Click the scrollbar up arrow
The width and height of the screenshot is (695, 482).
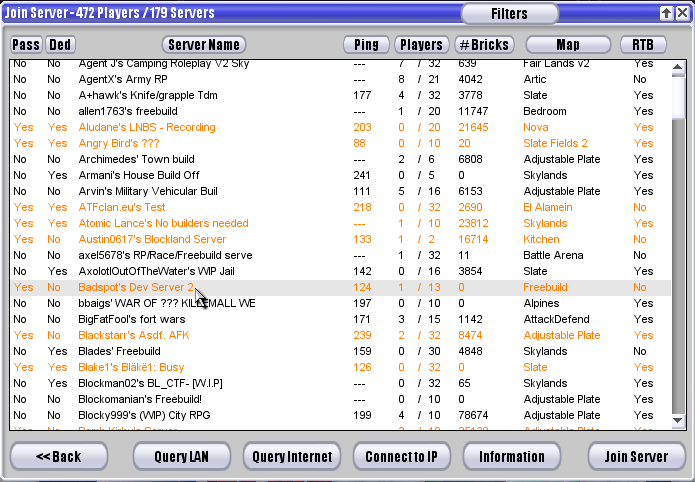pos(679,67)
